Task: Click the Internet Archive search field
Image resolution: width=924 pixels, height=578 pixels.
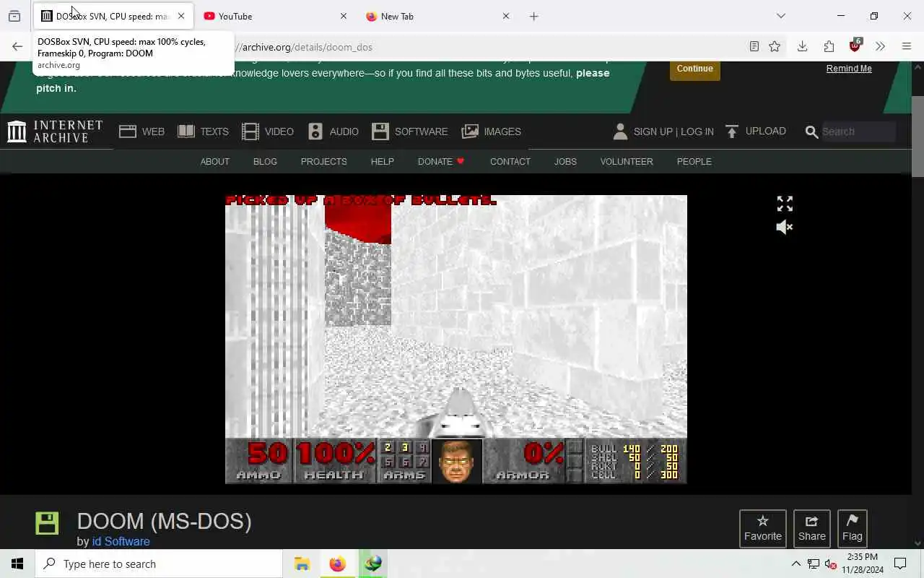Action: point(858,131)
